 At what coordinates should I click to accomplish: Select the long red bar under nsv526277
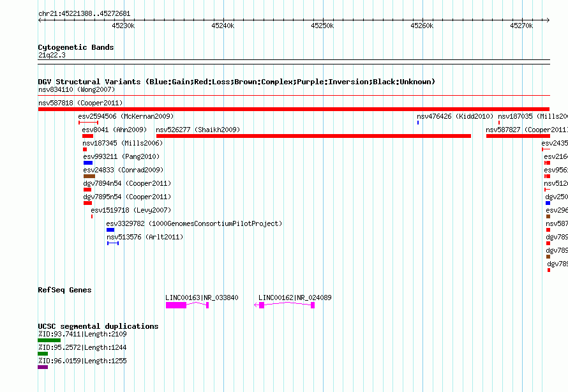[x=314, y=136]
